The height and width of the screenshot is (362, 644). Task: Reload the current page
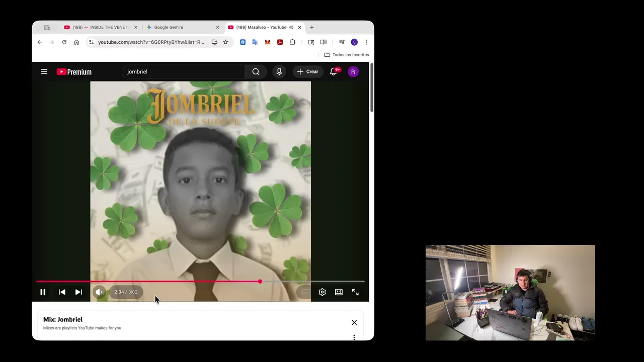tap(64, 42)
